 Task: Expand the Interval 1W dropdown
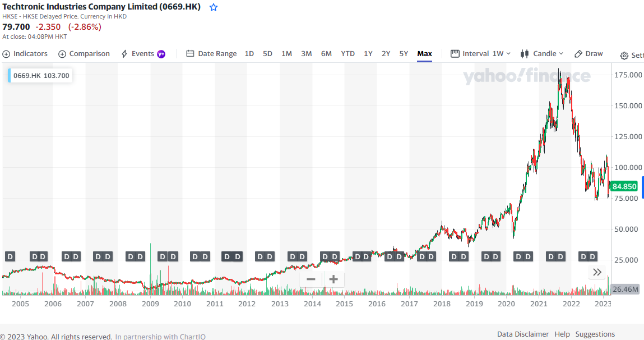(x=480, y=54)
